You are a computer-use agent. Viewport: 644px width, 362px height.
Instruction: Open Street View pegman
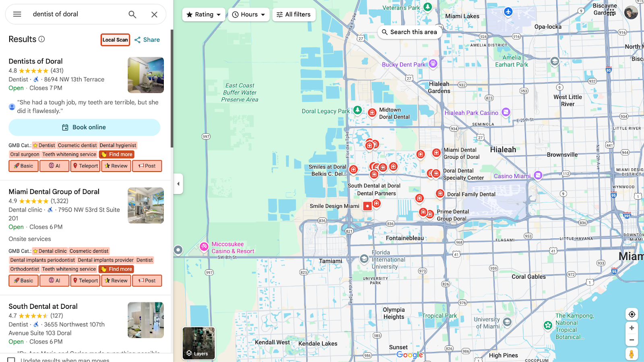632,354
